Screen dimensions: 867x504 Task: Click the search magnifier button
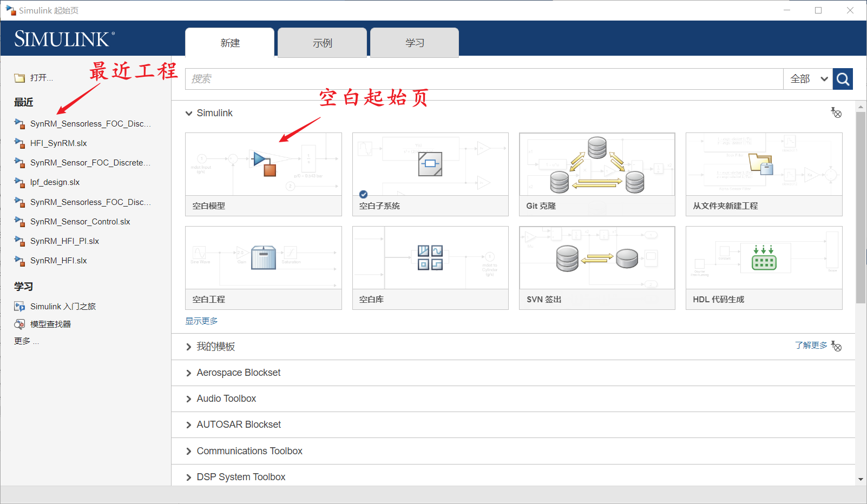843,79
